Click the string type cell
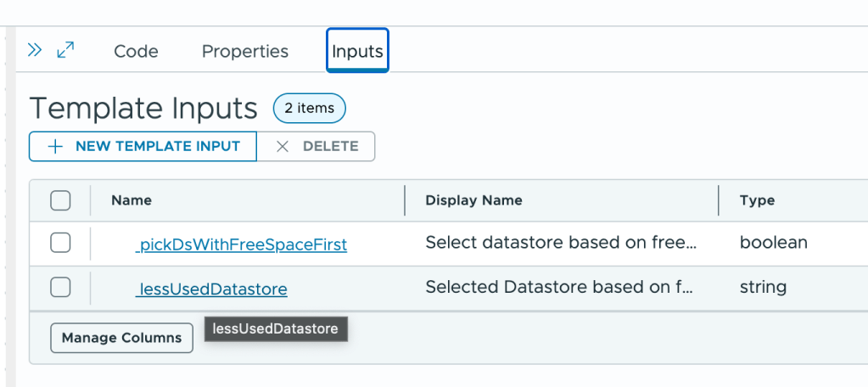The width and height of the screenshot is (868, 387). click(x=763, y=288)
